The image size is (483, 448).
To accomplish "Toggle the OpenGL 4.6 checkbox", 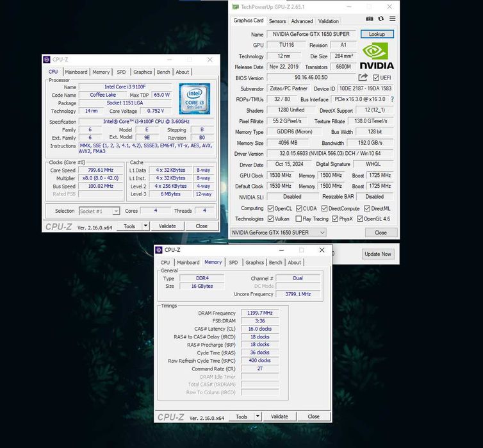I will (360, 219).
